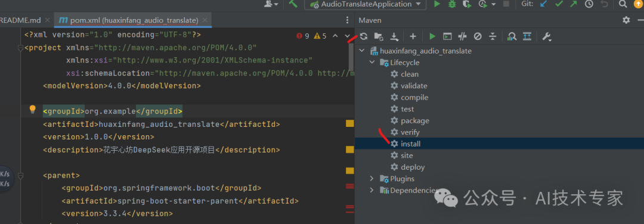The height and width of the screenshot is (224, 644).
Task: Click the Maven panel title label
Action: [x=370, y=20]
